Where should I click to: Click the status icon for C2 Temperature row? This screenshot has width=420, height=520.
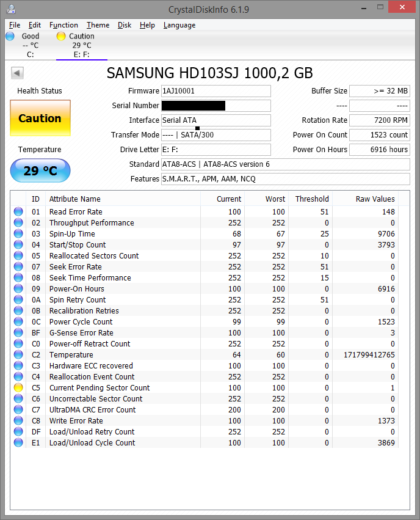coord(18,354)
